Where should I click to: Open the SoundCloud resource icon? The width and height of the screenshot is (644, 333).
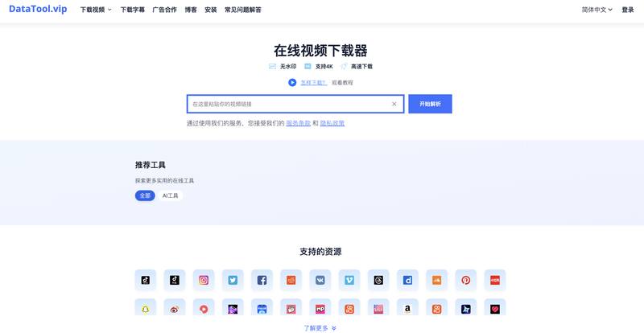437,280
